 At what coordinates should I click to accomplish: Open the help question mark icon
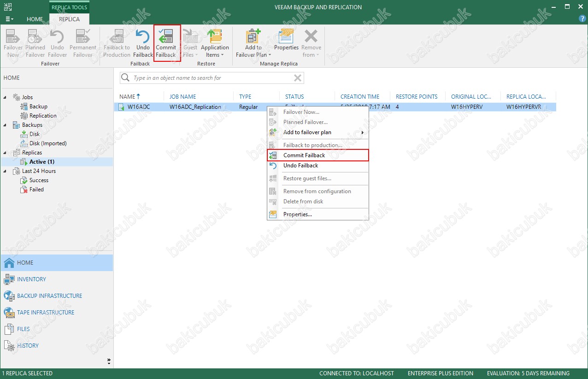582,18
